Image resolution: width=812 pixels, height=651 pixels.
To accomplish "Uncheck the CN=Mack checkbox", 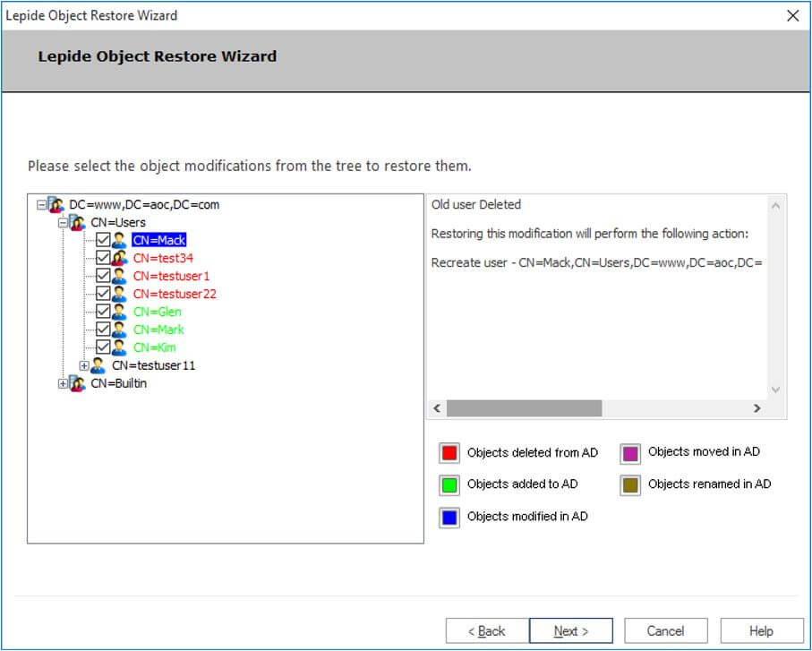I will (103, 240).
